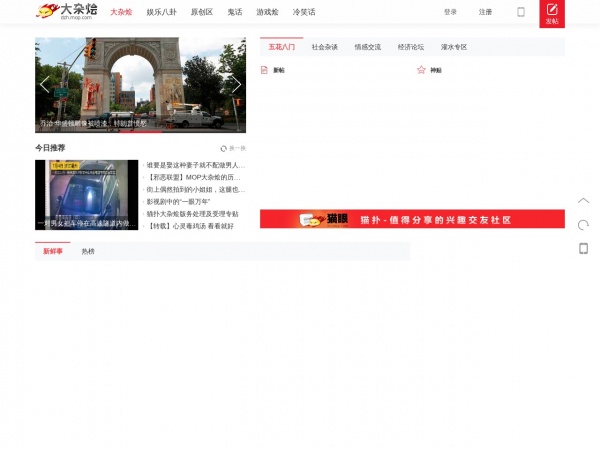Show previous carousel slide arrow

pyautogui.click(x=45, y=85)
